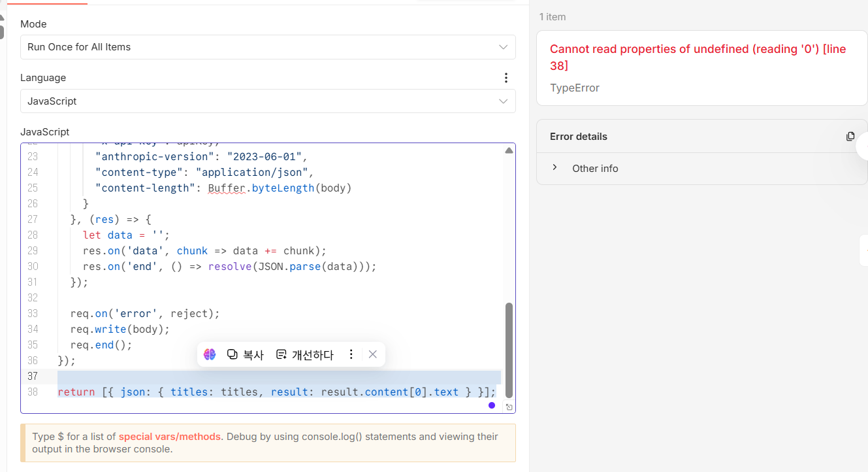The image size is (868, 472).
Task: Click the red TypeError error message
Action: point(698,58)
